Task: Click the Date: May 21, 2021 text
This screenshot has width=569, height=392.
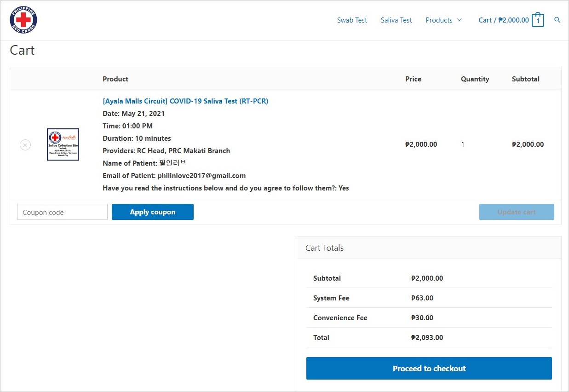Action: (x=133, y=114)
